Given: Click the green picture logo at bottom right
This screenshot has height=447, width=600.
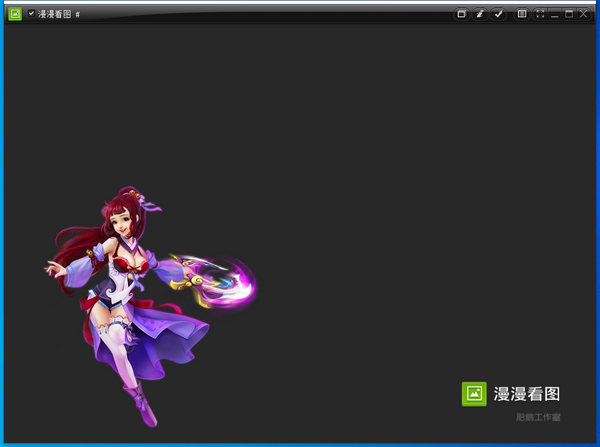Looking at the screenshot, I should pyautogui.click(x=473, y=394).
